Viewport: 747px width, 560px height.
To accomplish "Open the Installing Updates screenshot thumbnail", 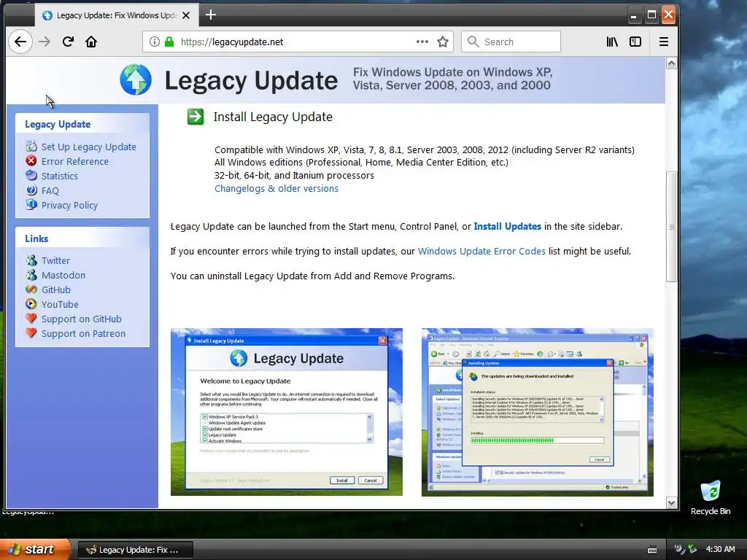I will pos(538,412).
